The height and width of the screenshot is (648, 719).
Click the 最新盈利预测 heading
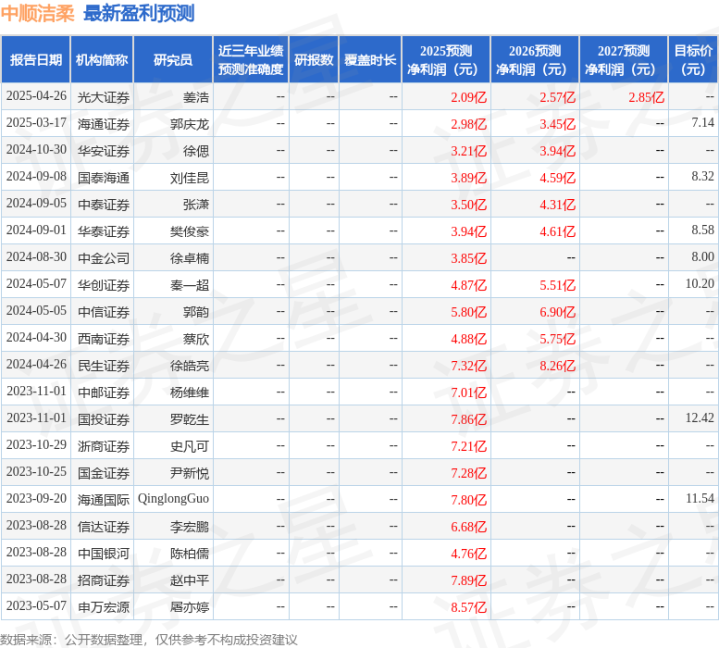(139, 13)
